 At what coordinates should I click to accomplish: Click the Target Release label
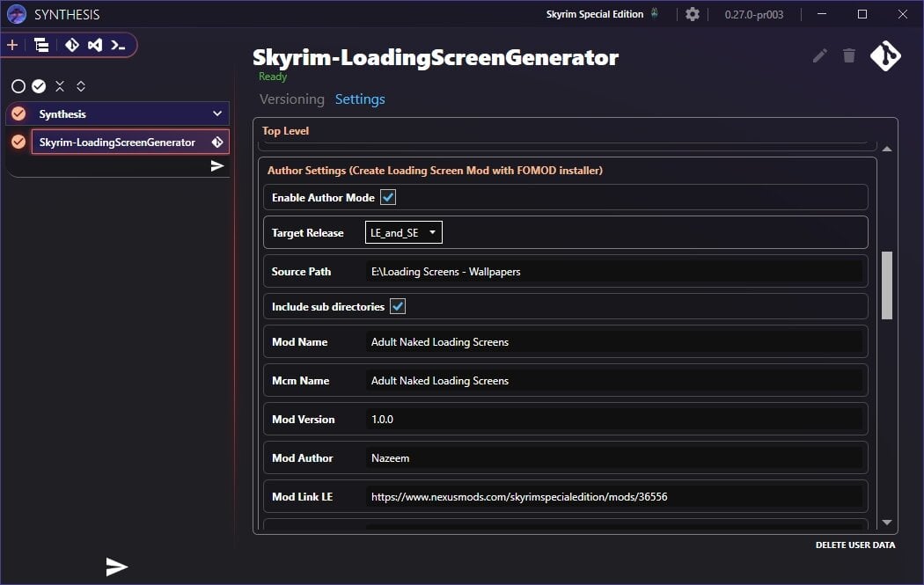pos(308,233)
